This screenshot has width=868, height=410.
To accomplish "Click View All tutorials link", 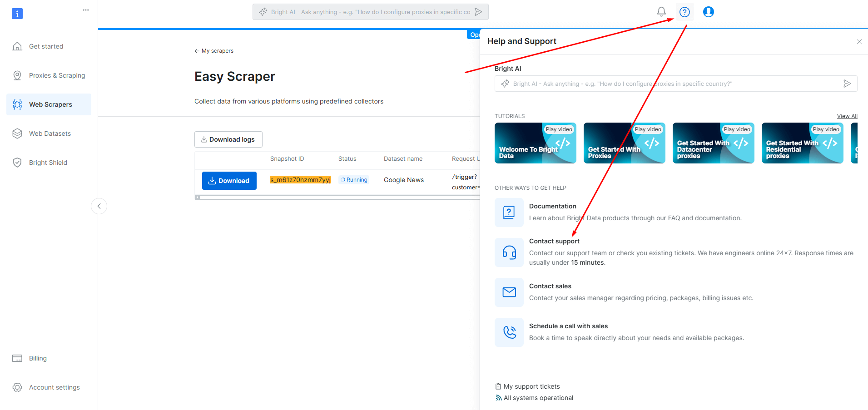I will pyautogui.click(x=847, y=116).
